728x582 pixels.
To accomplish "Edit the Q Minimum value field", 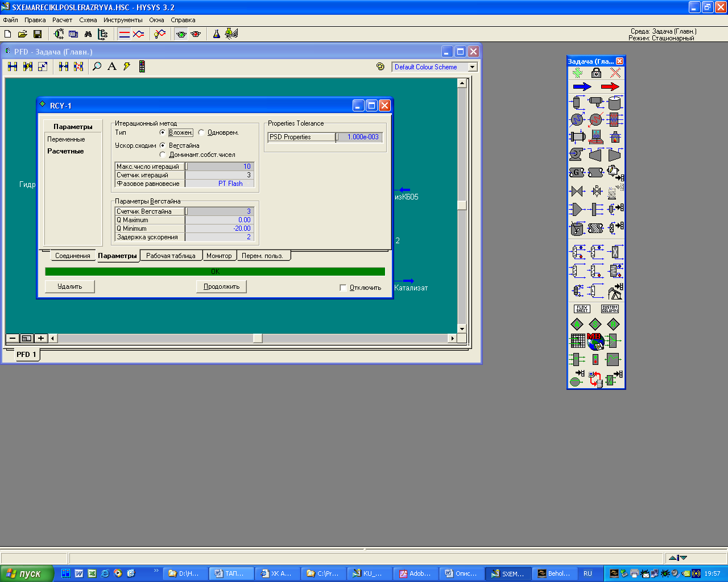I will pos(220,228).
